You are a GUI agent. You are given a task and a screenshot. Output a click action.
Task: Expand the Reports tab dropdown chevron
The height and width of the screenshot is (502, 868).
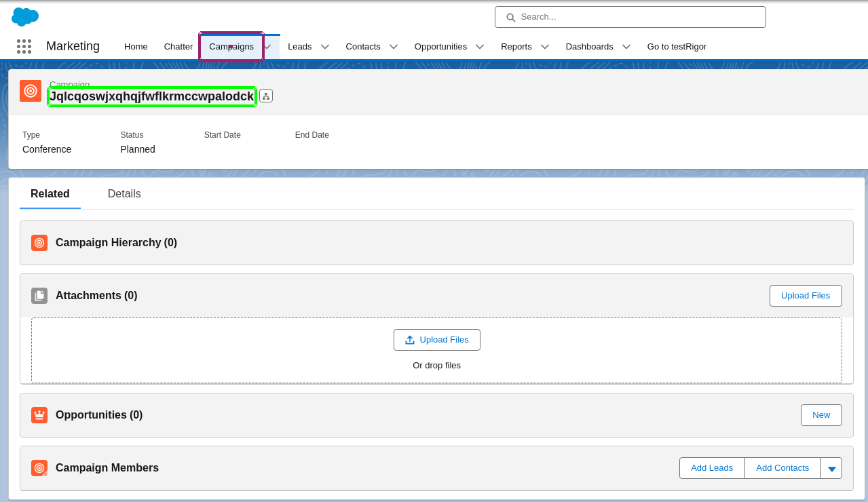[x=545, y=46]
